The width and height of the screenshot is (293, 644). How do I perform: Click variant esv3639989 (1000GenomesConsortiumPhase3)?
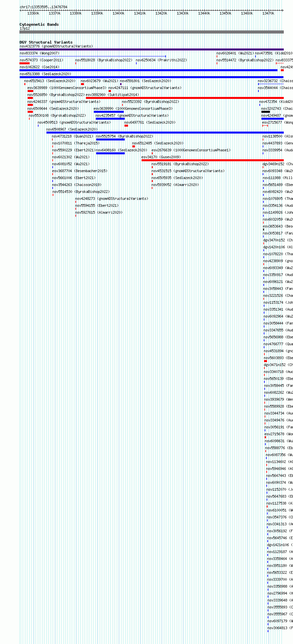67,88
